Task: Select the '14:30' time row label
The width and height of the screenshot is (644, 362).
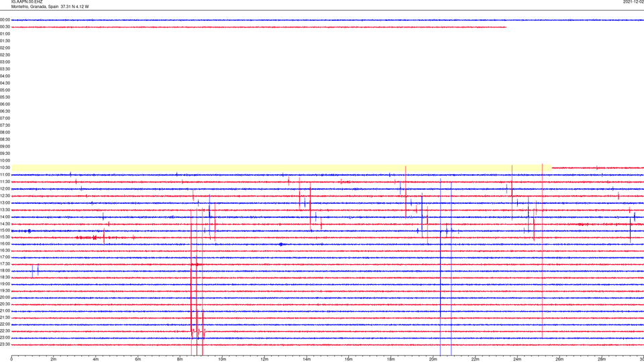Action: click(x=5, y=224)
